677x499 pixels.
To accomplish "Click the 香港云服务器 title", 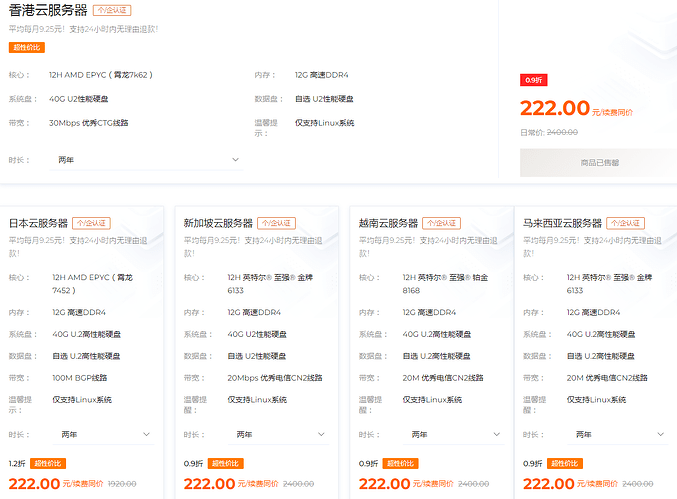I will 48,10.
